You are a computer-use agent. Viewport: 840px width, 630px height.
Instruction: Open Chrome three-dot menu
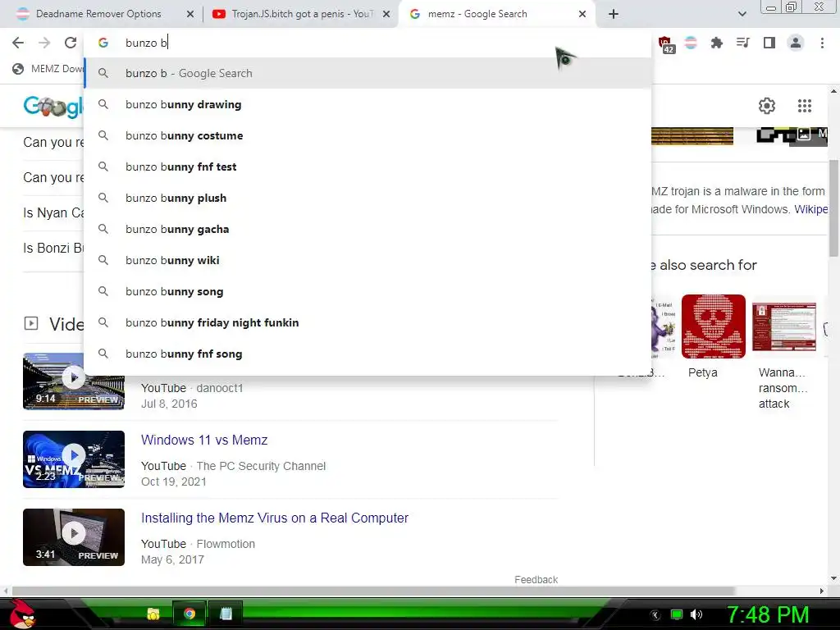[822, 43]
